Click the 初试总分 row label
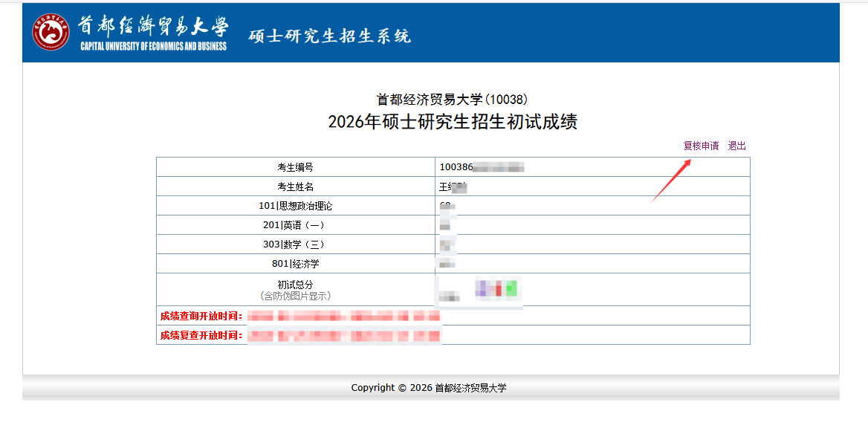868x431 pixels. 295,285
